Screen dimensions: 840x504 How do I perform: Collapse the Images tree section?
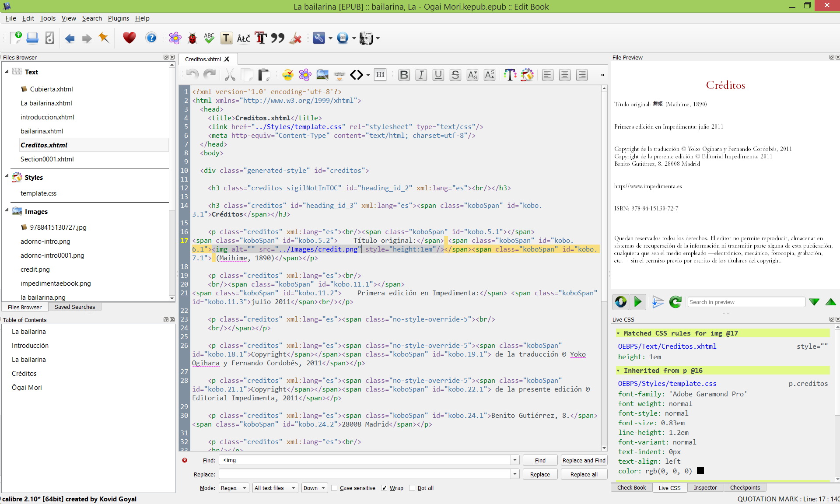tap(7, 210)
